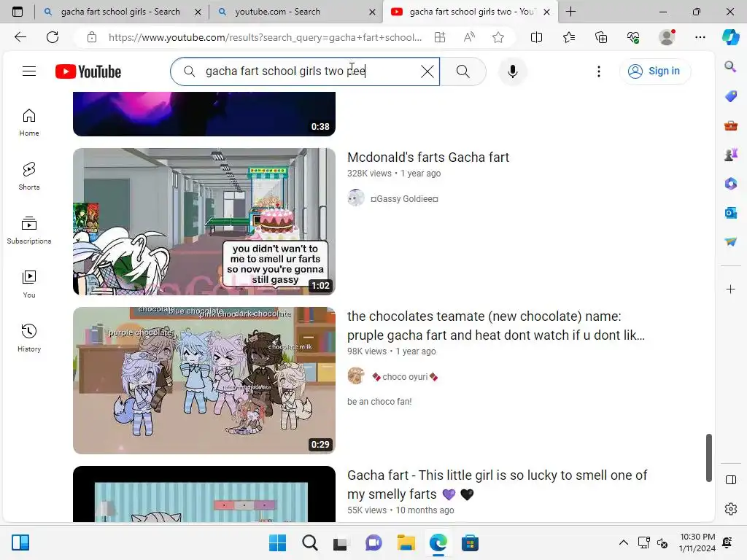Click the YouTube logo

coord(88,71)
